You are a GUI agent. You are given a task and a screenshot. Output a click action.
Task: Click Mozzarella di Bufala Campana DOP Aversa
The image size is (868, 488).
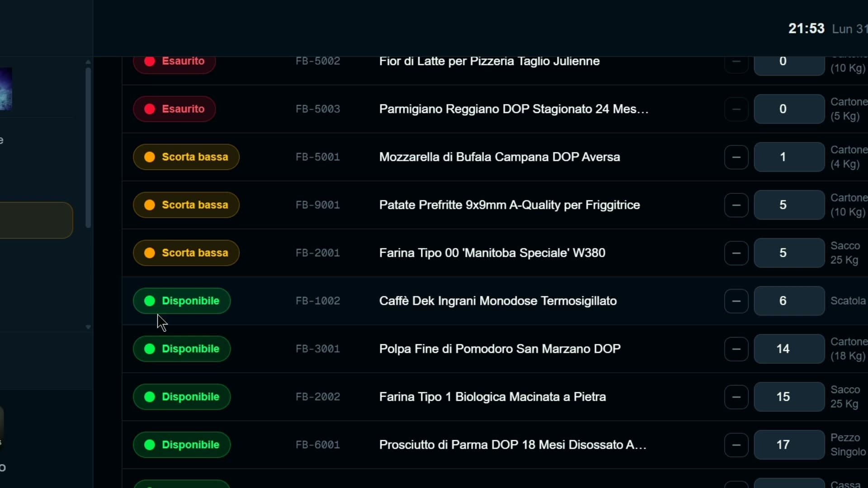(x=500, y=157)
